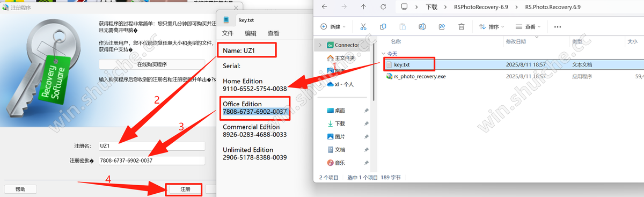Click 下载 breadcrumb in address bar
This screenshot has height=197, width=644.
click(x=431, y=7)
